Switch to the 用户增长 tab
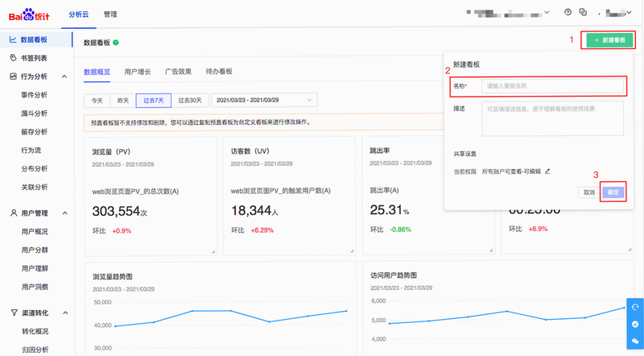The width and height of the screenshot is (644, 356). pos(138,72)
